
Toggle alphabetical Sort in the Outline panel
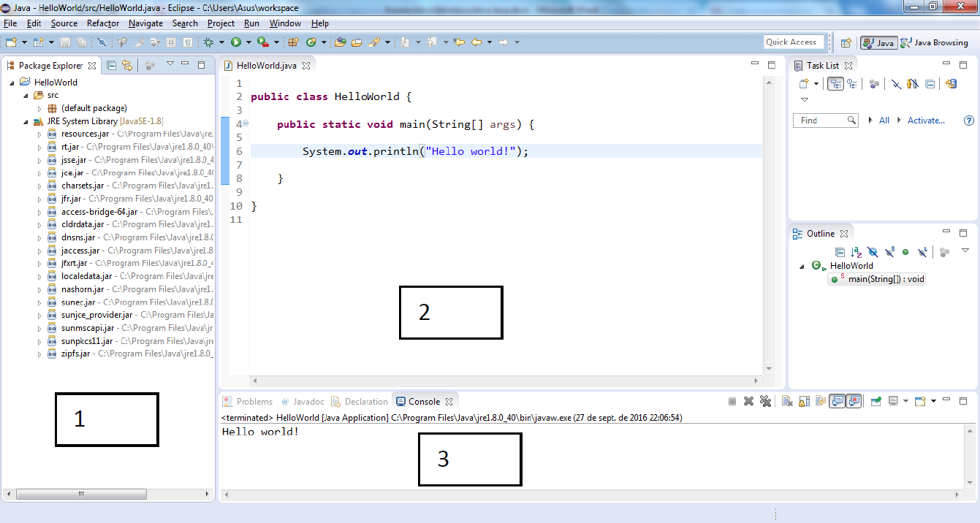tap(856, 252)
